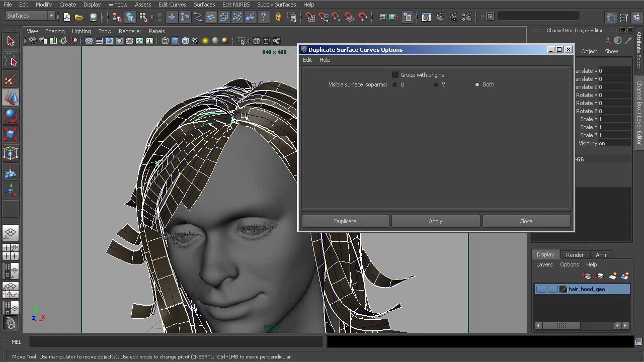Toggle viewport textured display checker icon
Viewport: 644px width, 362px height.
coord(195,41)
